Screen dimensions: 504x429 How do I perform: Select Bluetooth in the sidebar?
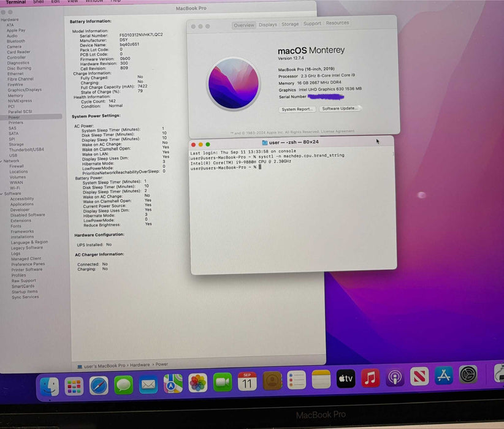pyautogui.click(x=16, y=41)
